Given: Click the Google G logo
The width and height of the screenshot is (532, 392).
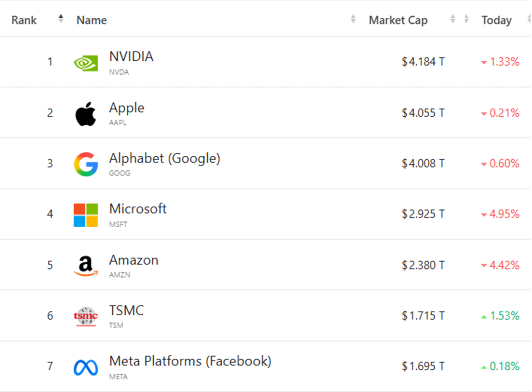Looking at the screenshot, I should [x=86, y=164].
